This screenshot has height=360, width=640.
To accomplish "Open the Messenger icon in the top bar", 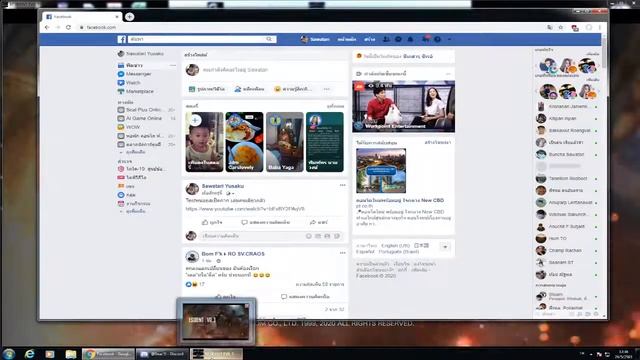I will tap(398, 39).
